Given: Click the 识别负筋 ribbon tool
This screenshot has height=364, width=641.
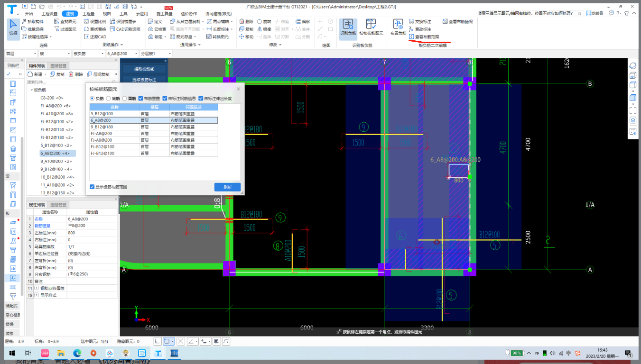Looking at the screenshot, I should [x=348, y=27].
